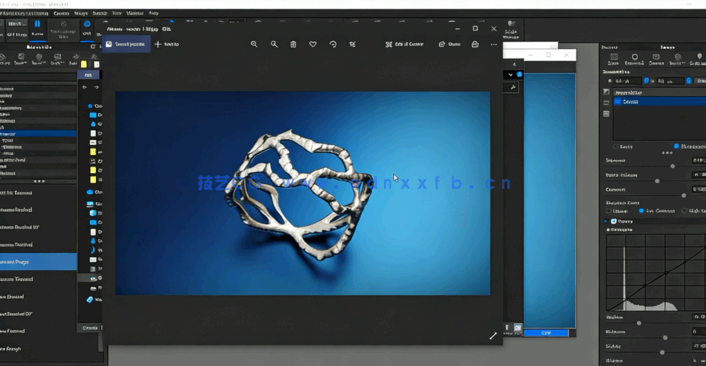Screen dimensions: 706x366
Task: Click the yellow folder icon in the left library toolbar
Action: (x=84, y=64)
